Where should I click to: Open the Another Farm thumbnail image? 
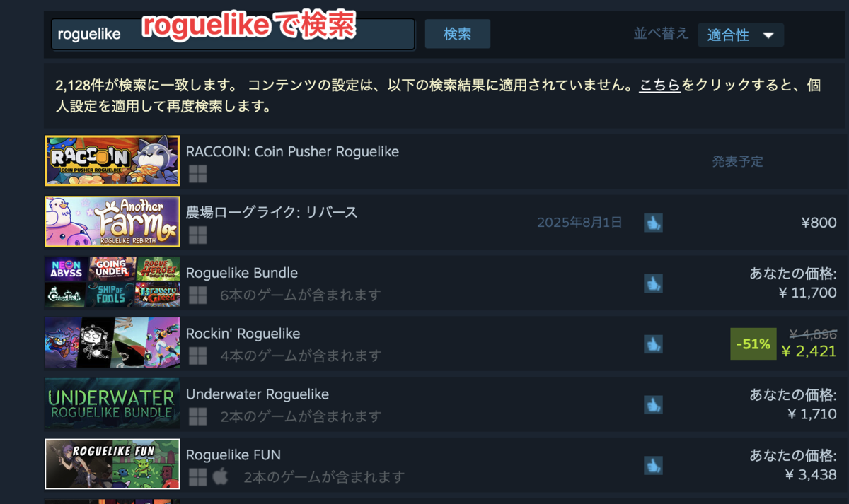(112, 221)
